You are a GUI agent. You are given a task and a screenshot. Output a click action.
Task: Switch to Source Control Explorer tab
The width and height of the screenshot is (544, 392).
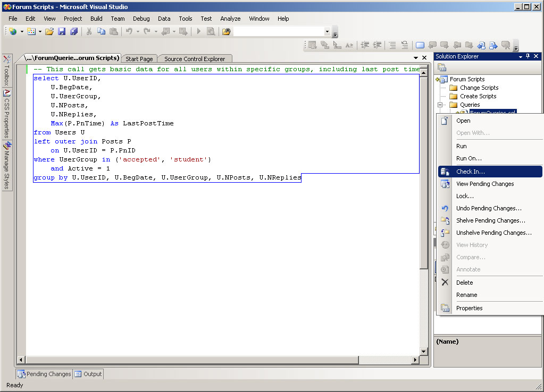195,59
